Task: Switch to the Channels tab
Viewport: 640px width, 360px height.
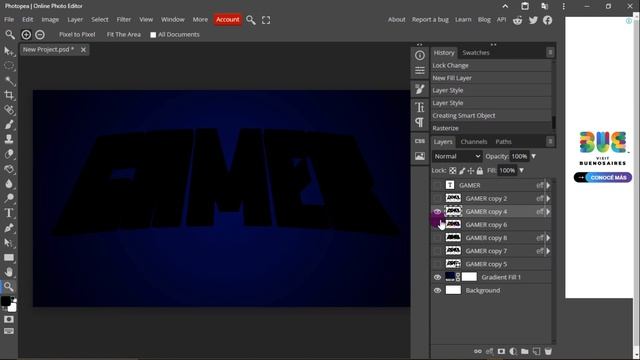Action: click(474, 142)
